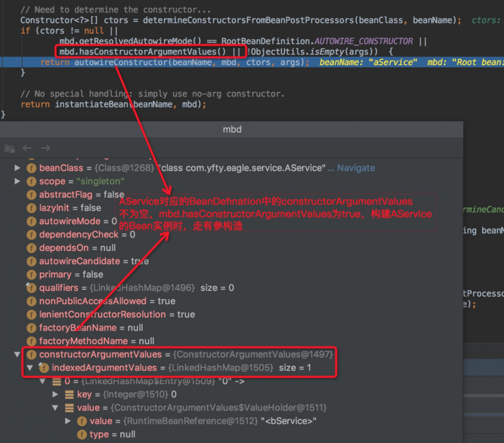Expand the beanClass tree node
This screenshot has width=504, height=443.
[17, 168]
